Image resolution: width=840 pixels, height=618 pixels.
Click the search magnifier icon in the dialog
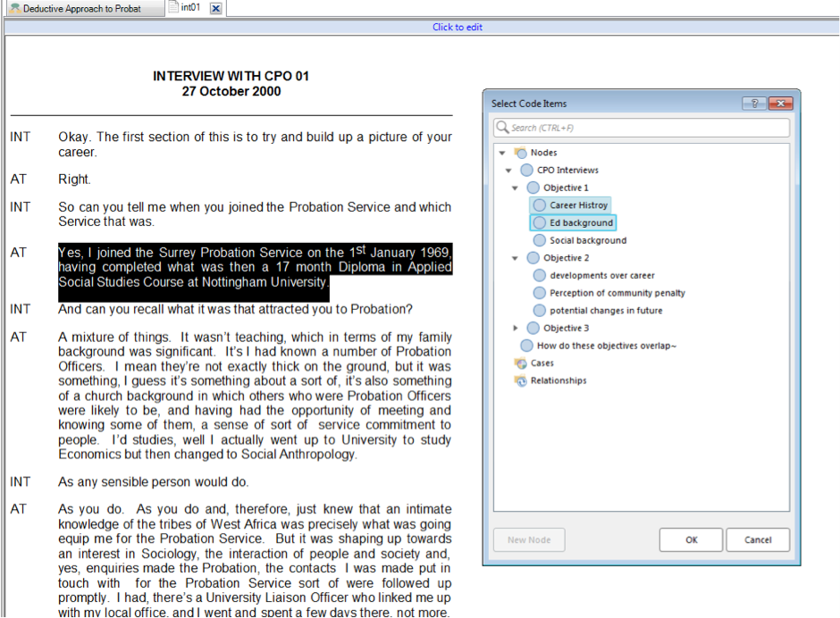coord(502,128)
